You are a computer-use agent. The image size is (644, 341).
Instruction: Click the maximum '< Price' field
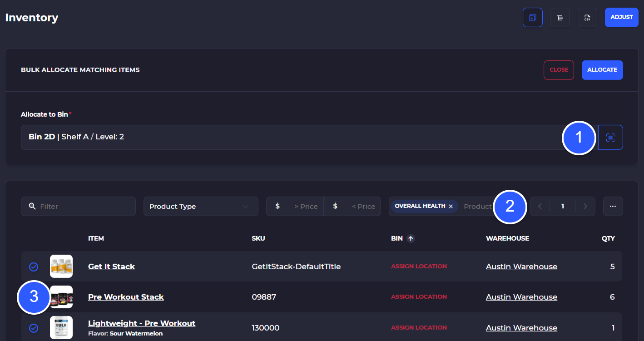[352, 206]
